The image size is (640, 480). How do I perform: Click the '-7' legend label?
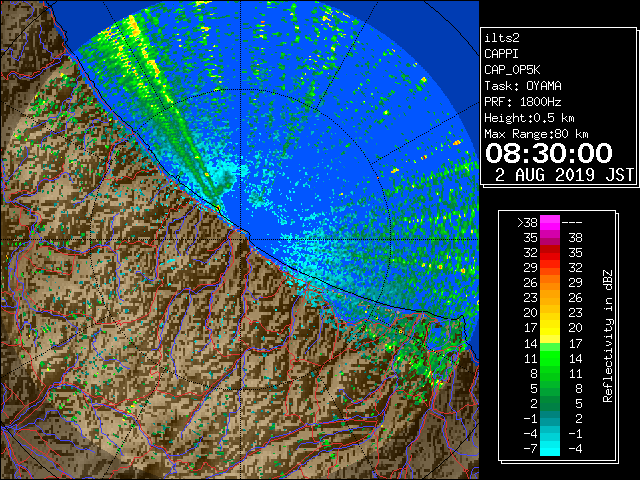click(530, 449)
